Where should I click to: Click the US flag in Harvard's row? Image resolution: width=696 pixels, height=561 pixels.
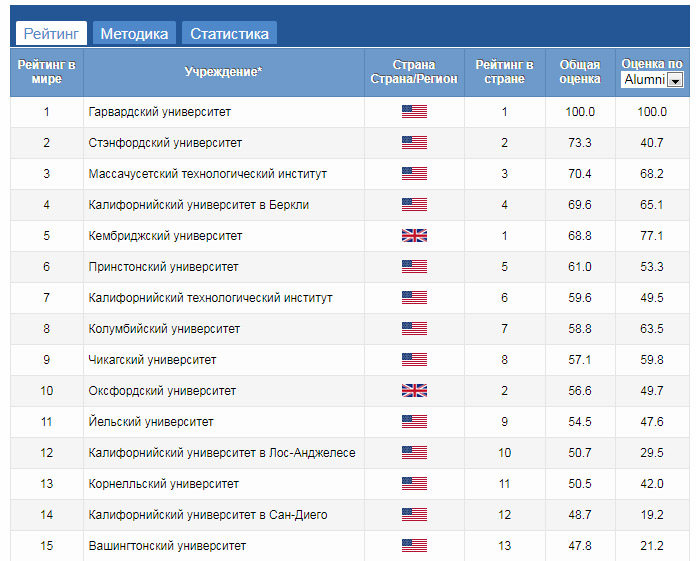point(414,112)
